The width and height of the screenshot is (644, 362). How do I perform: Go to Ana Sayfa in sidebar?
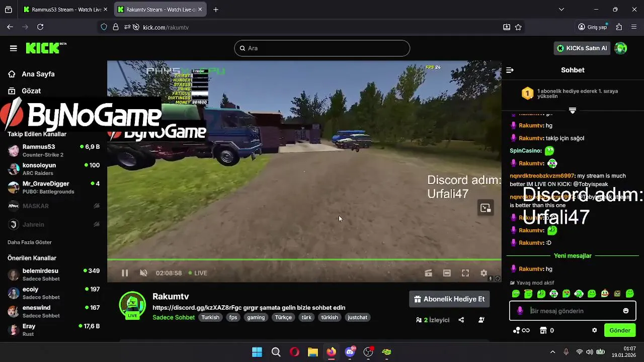pyautogui.click(x=31, y=74)
